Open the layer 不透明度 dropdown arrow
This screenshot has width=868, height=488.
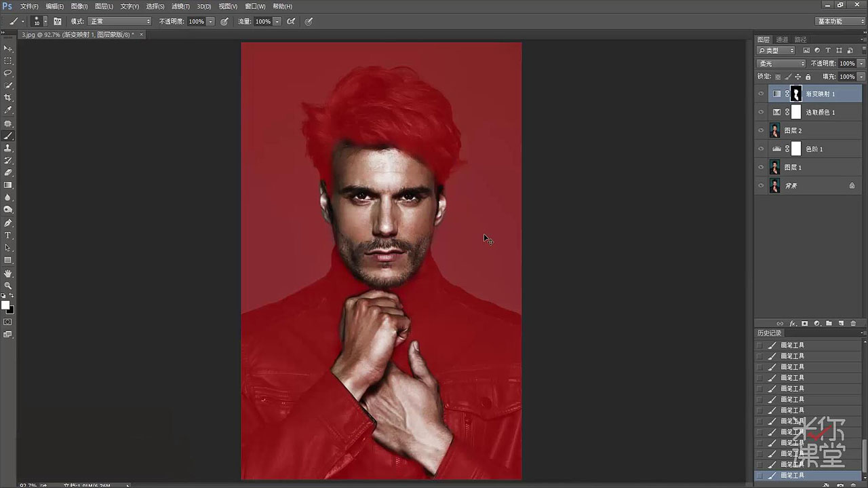(861, 63)
